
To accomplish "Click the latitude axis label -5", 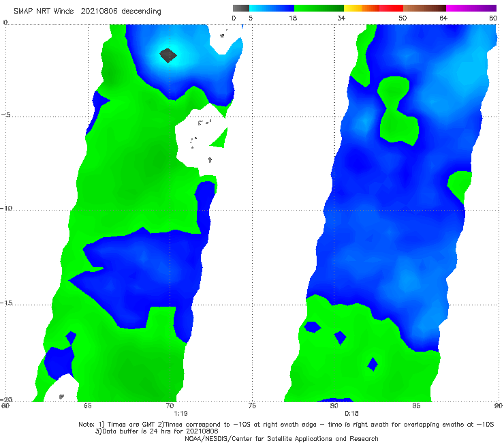I will (6, 115).
